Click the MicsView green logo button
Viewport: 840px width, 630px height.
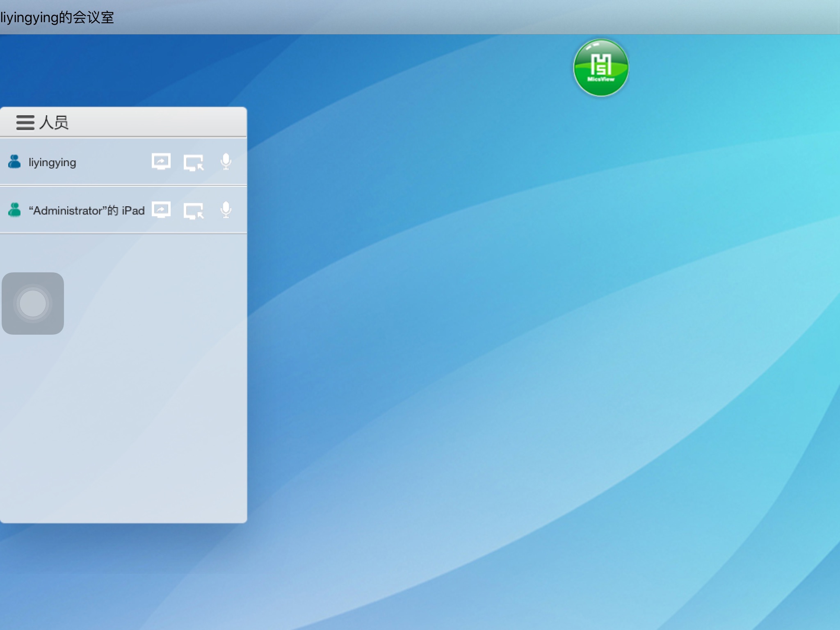[x=601, y=68]
